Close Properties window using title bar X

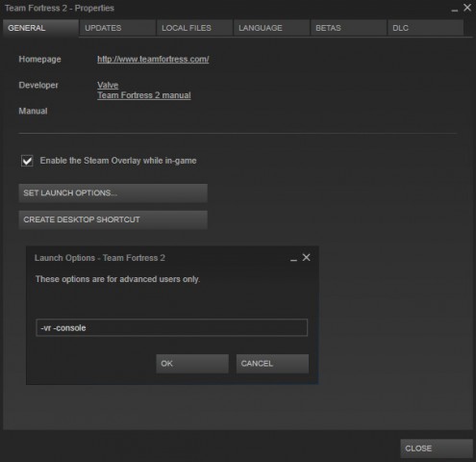pos(467,8)
